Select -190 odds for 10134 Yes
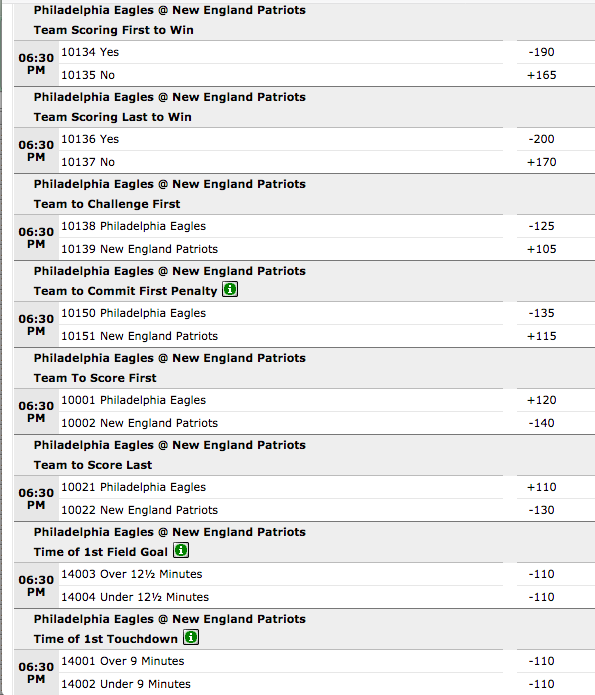This screenshot has width=595, height=695. tap(541, 52)
